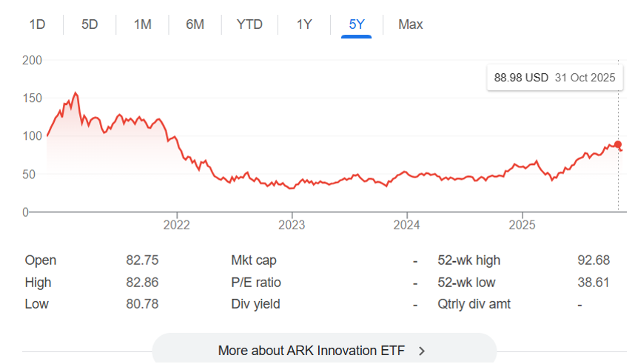Click the active 5Y tab
The height and width of the screenshot is (364, 635).
coord(357,24)
